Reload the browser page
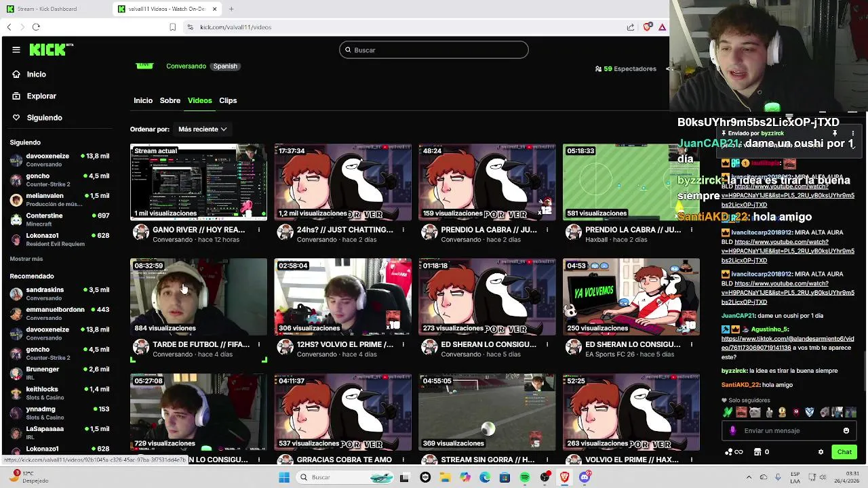The width and height of the screenshot is (868, 488). [x=36, y=27]
